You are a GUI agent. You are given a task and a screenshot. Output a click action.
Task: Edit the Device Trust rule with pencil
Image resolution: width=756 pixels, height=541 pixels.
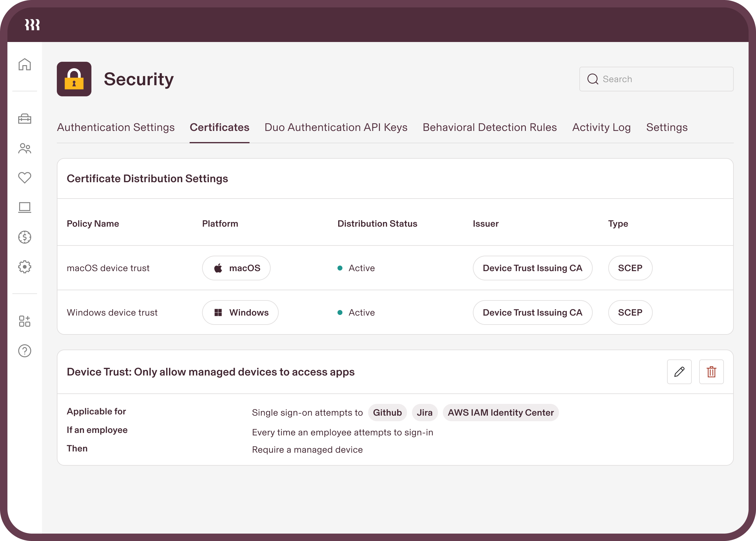(x=679, y=372)
